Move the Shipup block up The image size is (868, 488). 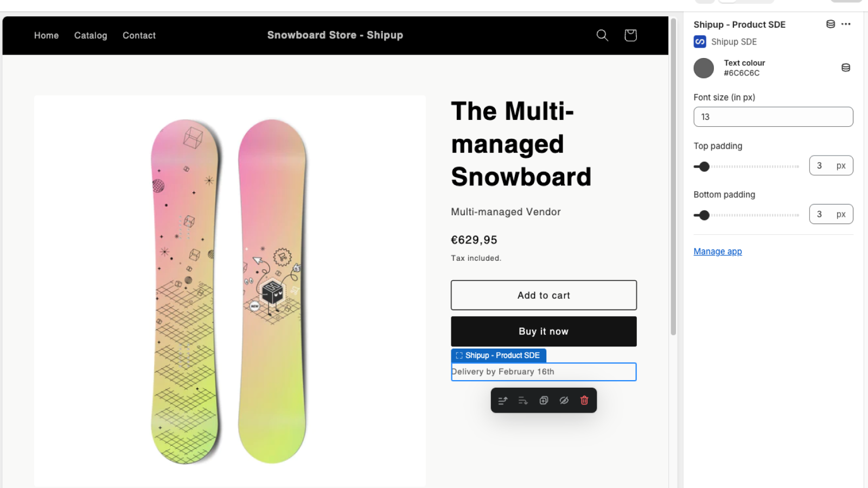tap(502, 400)
